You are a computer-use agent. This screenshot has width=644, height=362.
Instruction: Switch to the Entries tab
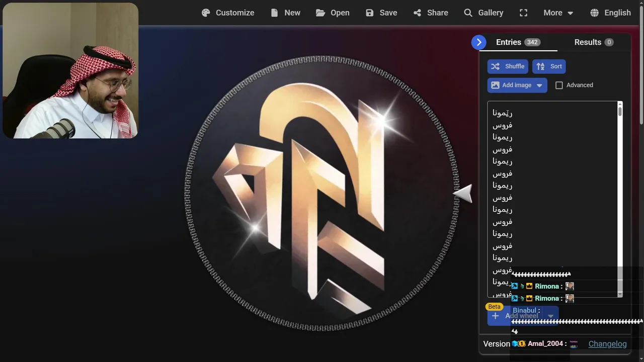[518, 42]
